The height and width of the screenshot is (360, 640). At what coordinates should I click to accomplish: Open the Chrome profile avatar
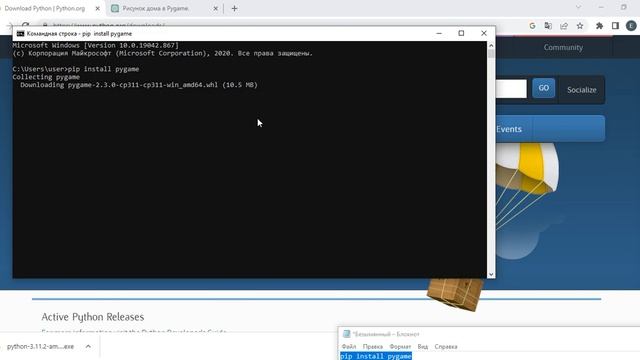(631, 26)
